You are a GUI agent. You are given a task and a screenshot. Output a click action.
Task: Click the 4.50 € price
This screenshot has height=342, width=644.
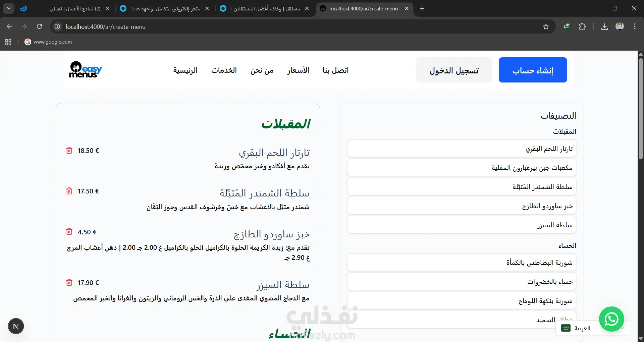[87, 232]
